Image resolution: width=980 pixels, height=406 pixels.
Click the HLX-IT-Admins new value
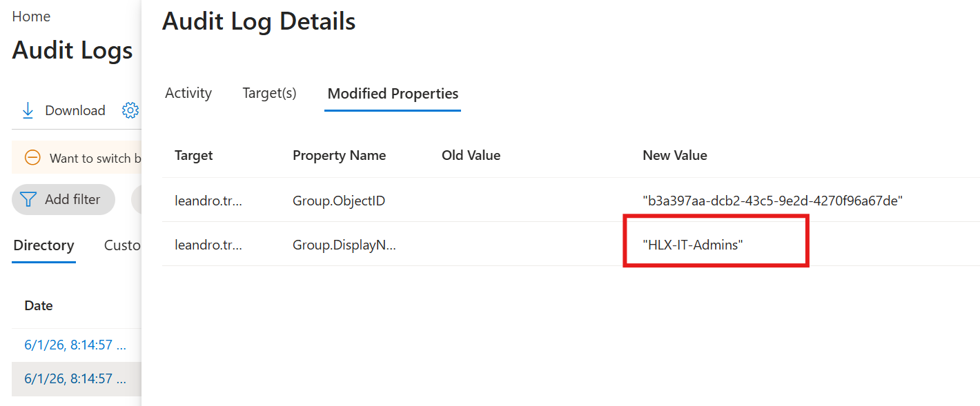pos(693,244)
